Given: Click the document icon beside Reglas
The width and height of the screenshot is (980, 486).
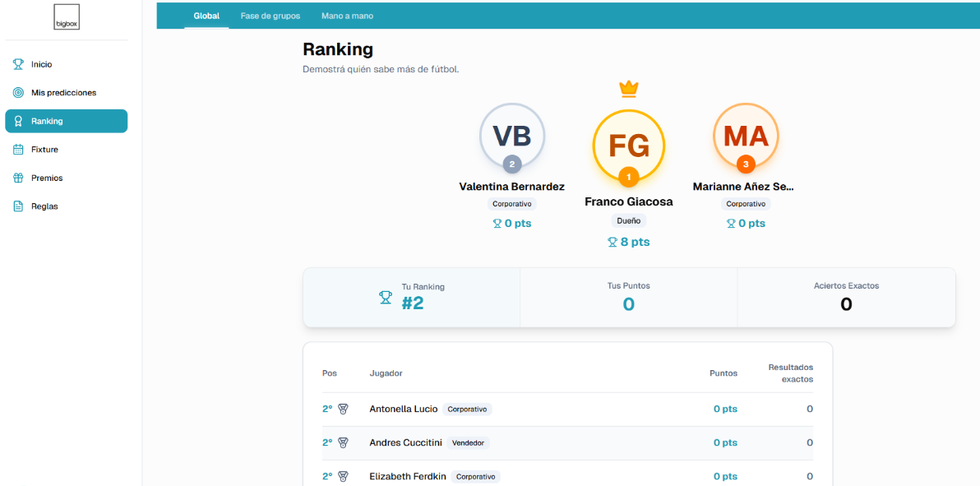Looking at the screenshot, I should (x=18, y=206).
